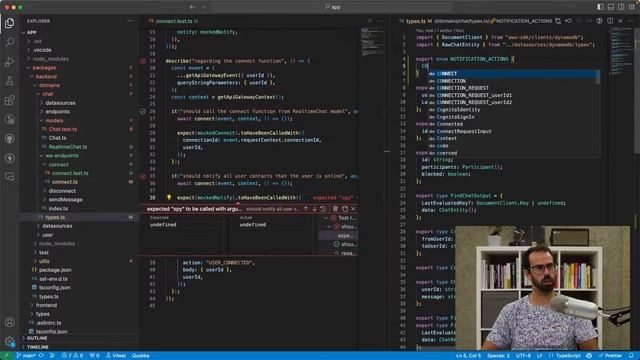Select ConnectRequestInput suggestion in autocomplete
This screenshot has height=360, width=640.
click(x=514, y=131)
